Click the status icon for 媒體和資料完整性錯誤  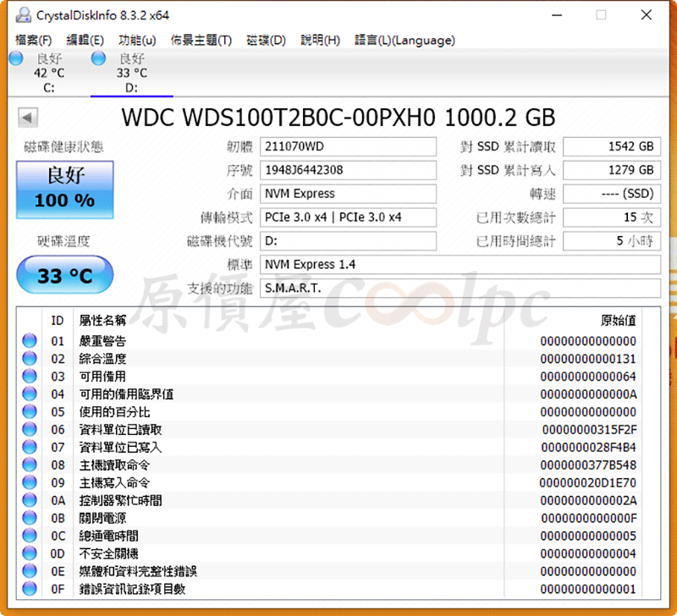tap(30, 570)
